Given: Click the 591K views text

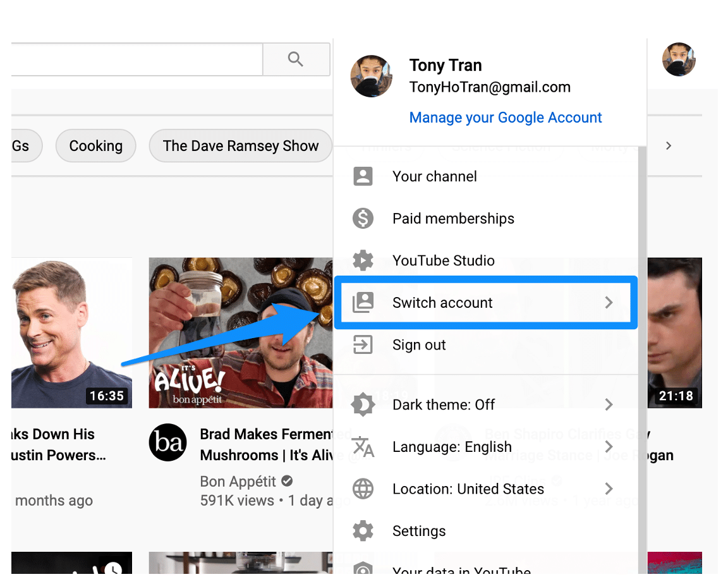Looking at the screenshot, I should click(x=237, y=501).
